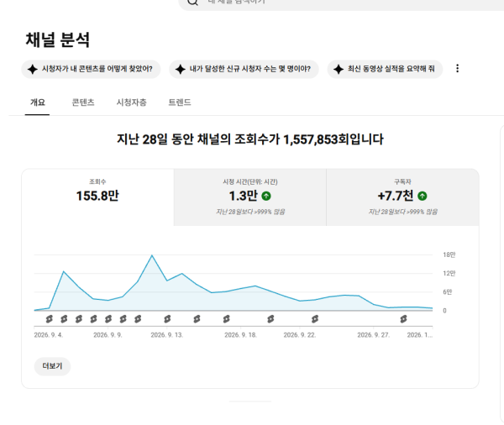Click the 더보기 button
This screenshot has height=425, width=504.
pyautogui.click(x=52, y=366)
